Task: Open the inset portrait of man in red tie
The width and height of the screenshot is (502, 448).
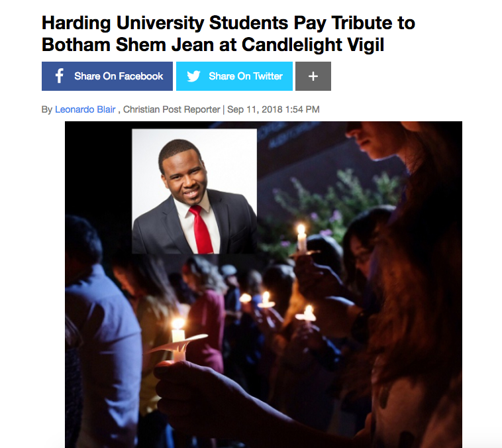Action: tap(194, 192)
